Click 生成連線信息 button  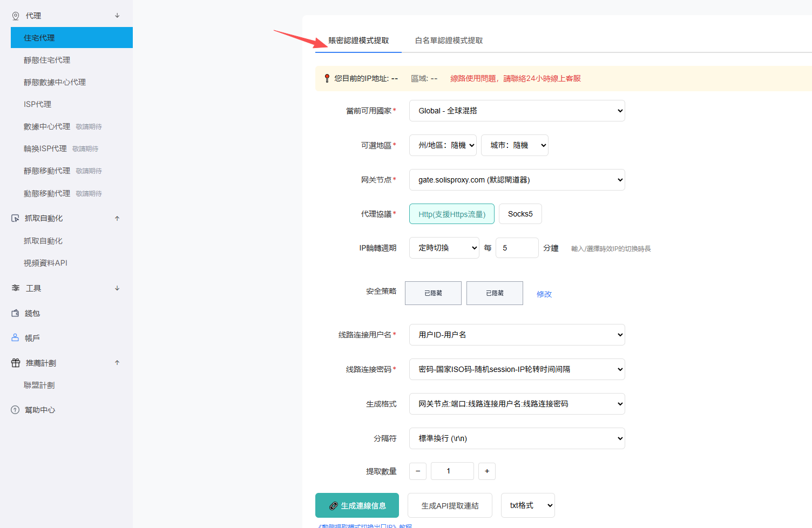click(x=357, y=505)
